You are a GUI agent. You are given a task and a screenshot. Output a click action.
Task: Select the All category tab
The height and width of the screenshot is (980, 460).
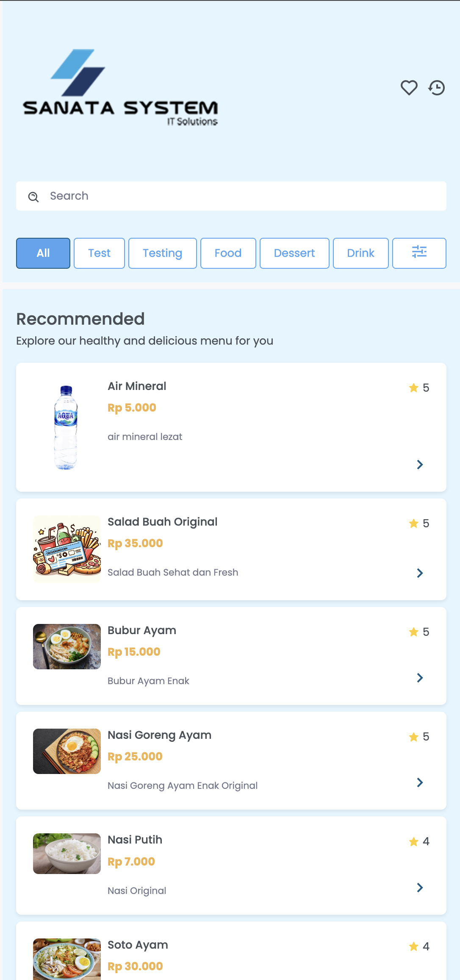(x=43, y=253)
